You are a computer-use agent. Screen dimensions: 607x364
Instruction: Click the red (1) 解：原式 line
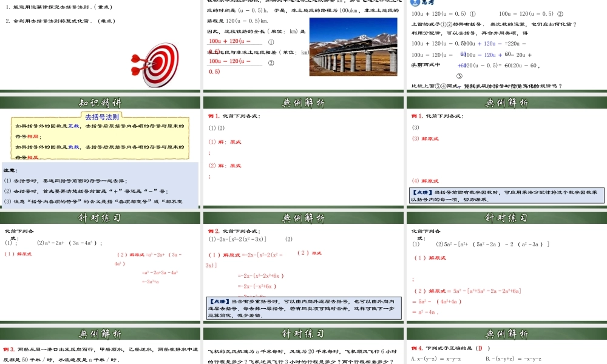(x=225, y=142)
